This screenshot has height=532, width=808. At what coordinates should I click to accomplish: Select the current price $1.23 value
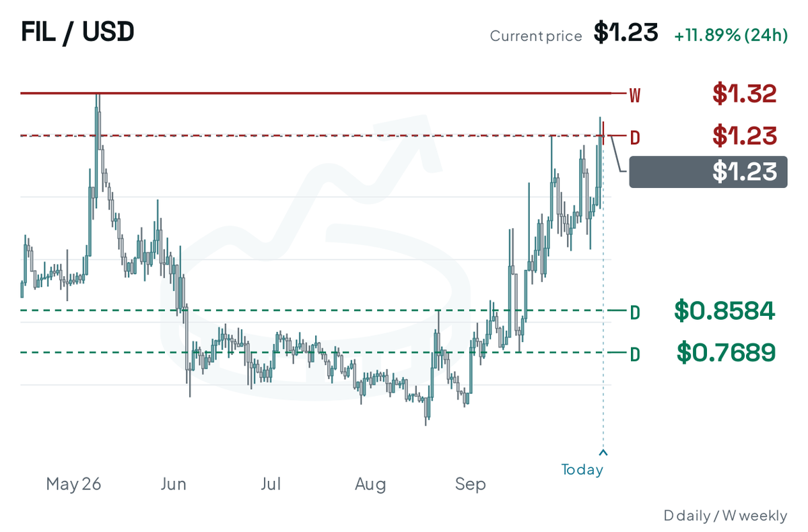pyautogui.click(x=626, y=32)
